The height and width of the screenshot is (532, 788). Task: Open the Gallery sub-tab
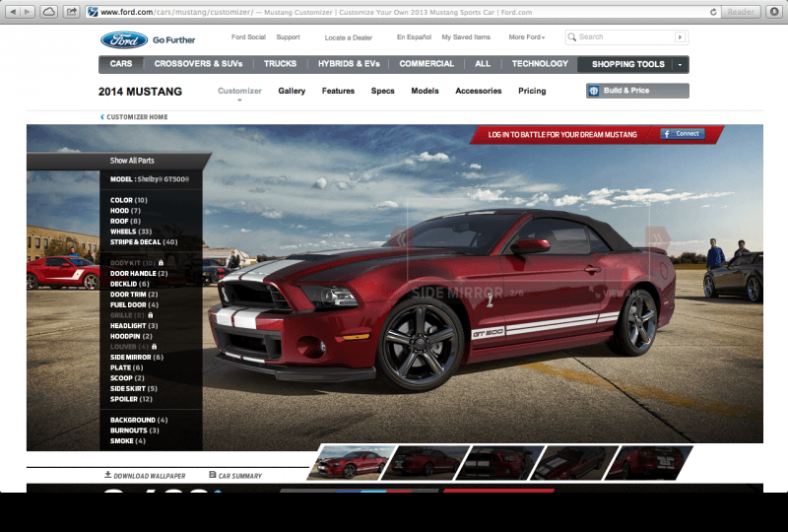click(x=292, y=91)
